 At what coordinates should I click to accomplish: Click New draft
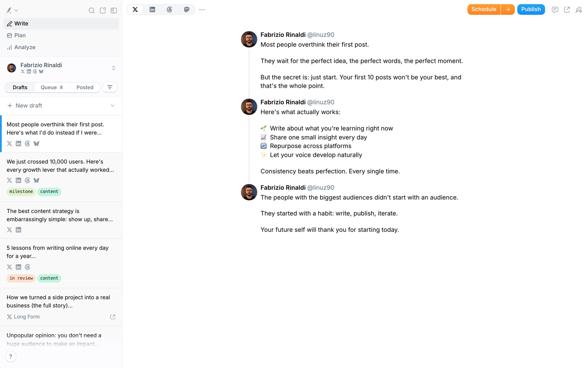coord(25,106)
